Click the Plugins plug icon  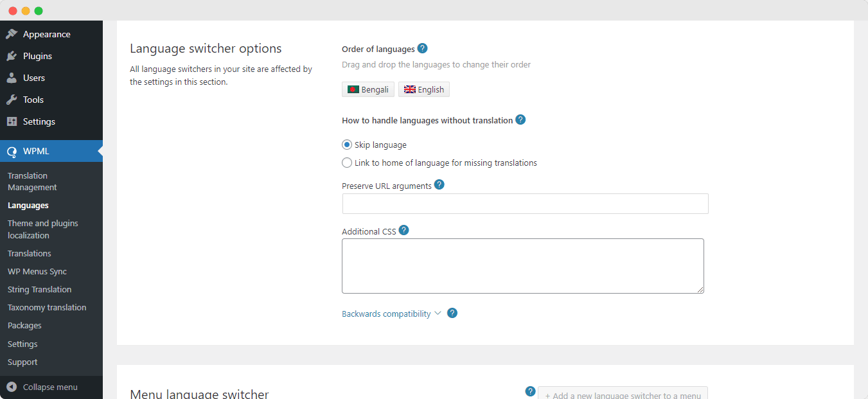click(x=12, y=56)
